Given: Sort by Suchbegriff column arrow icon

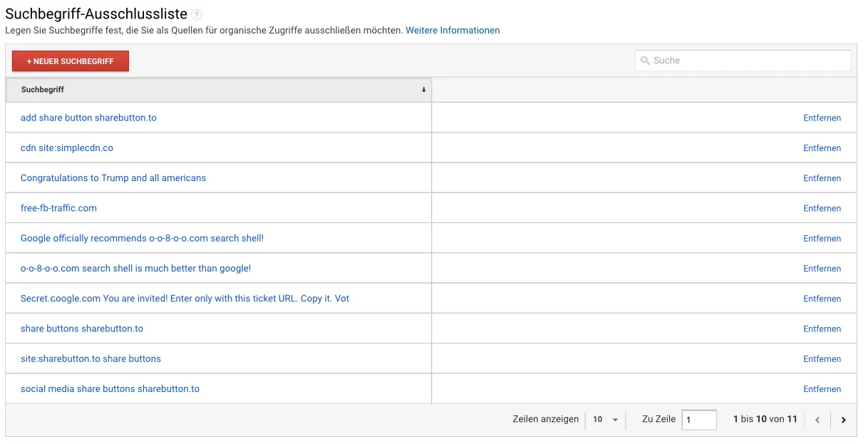Looking at the screenshot, I should click(423, 90).
